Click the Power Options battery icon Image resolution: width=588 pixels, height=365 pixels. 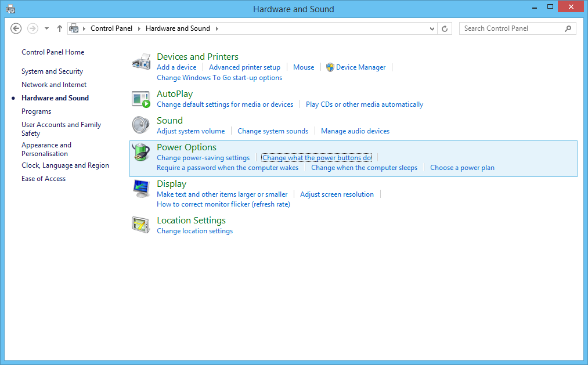pos(140,152)
